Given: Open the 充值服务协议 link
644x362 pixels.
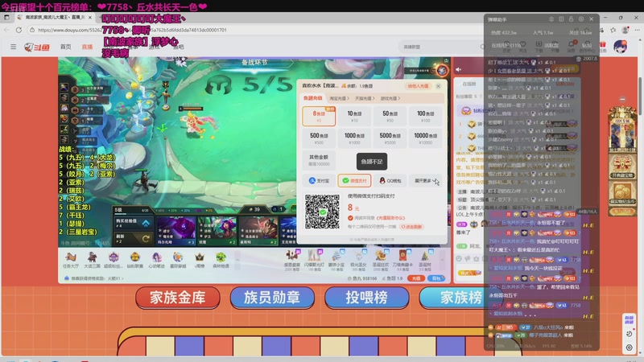Looking at the screenshot, I should pos(390,218).
